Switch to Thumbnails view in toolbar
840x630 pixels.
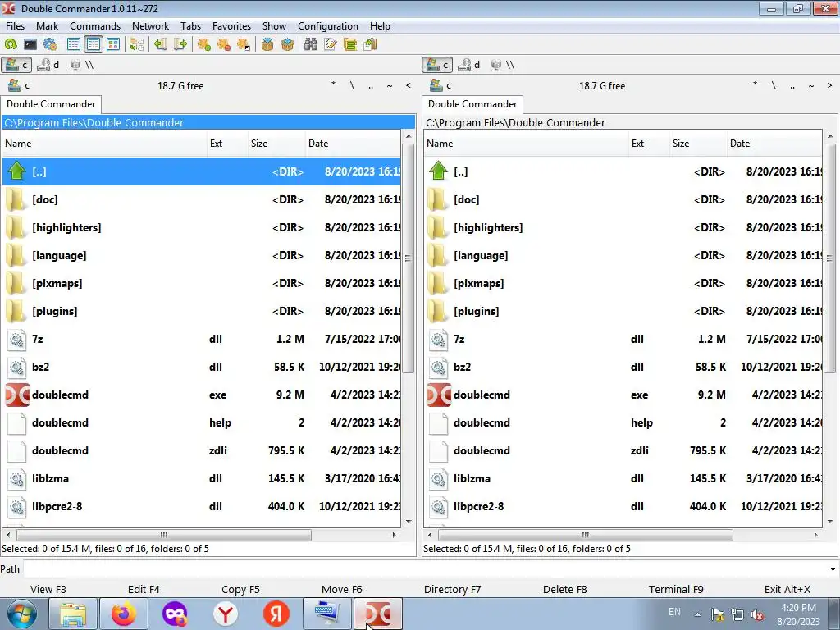pos(113,44)
